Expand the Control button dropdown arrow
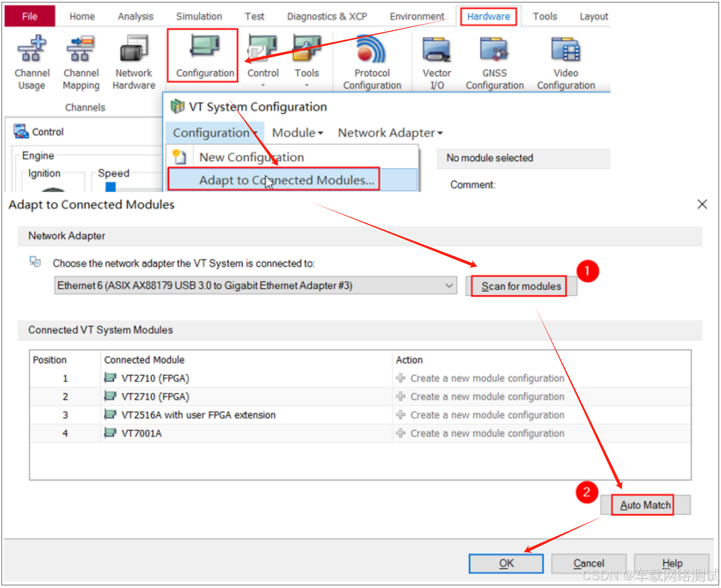 click(x=263, y=85)
